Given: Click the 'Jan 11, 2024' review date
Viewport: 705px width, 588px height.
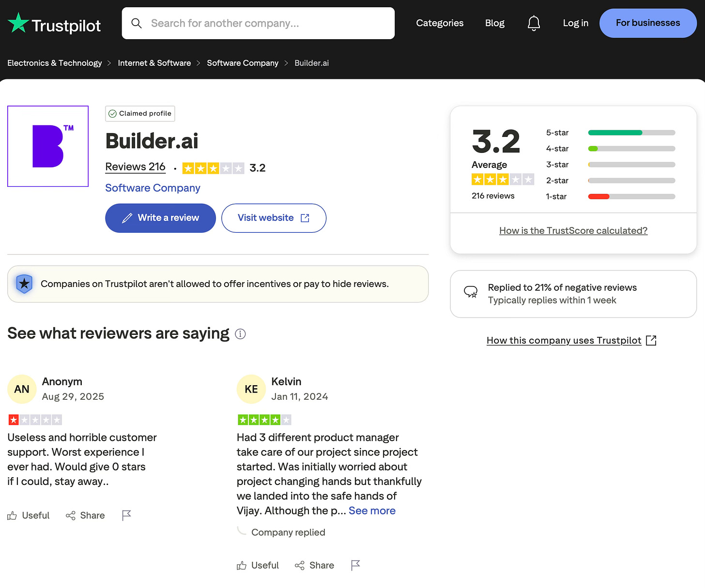Looking at the screenshot, I should (300, 397).
